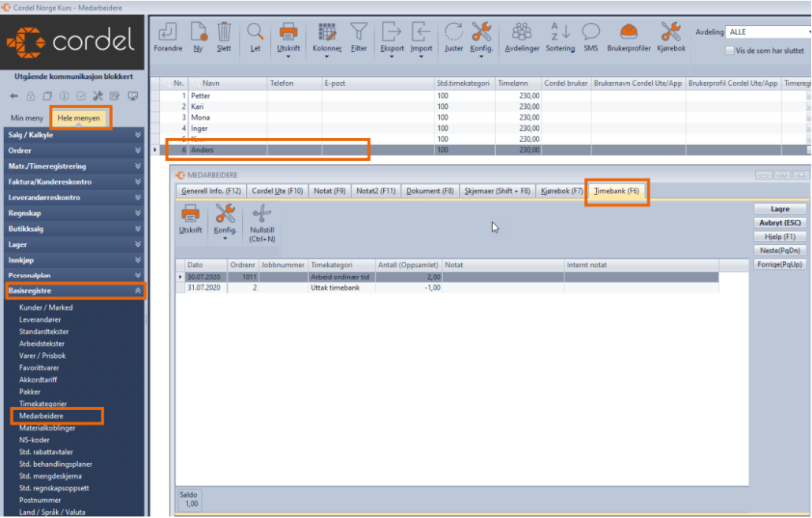
Task: Open the Generell Info. (F12) tab
Action: point(211,191)
